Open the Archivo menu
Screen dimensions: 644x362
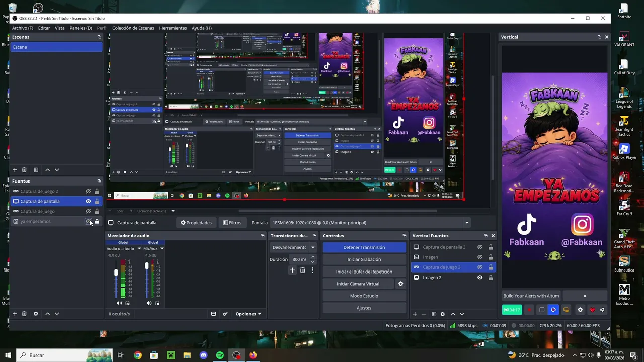(23, 28)
